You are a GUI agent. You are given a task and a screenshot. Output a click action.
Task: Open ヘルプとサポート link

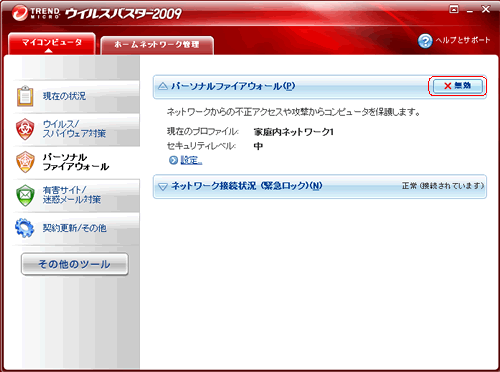pyautogui.click(x=463, y=40)
